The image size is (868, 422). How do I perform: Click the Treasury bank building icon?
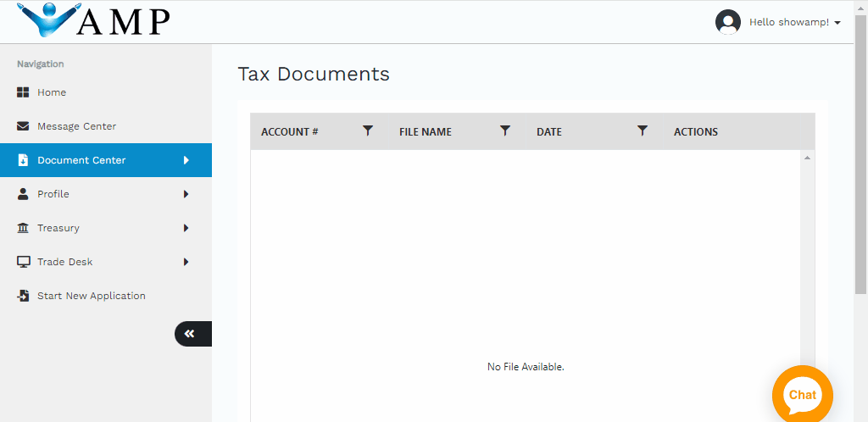(23, 228)
